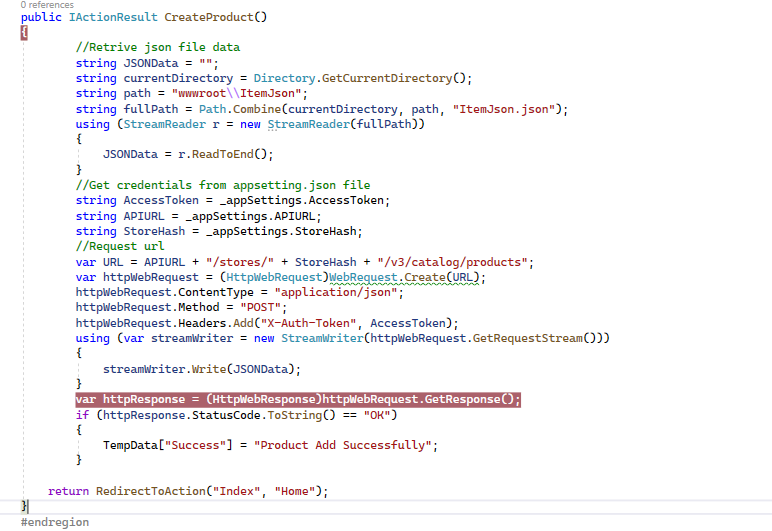Click streamWriter.Write(JSONData) statement
This screenshot has width=772, height=531.
click(x=202, y=369)
